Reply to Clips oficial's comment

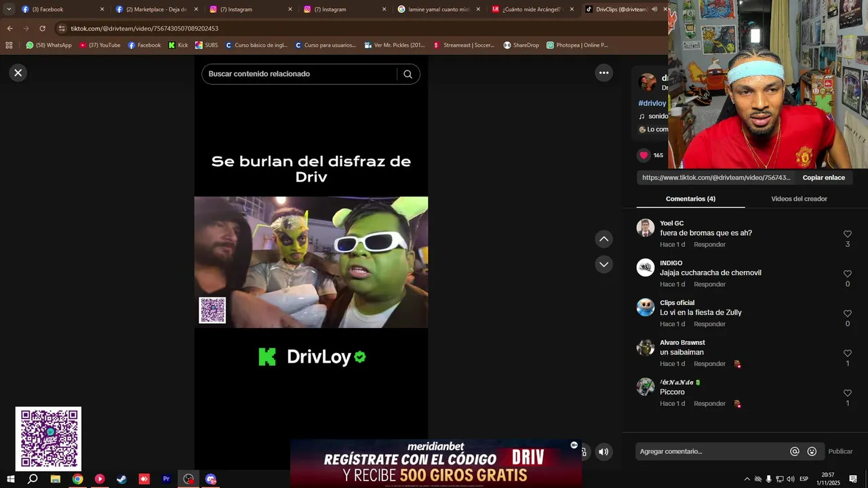click(x=709, y=324)
